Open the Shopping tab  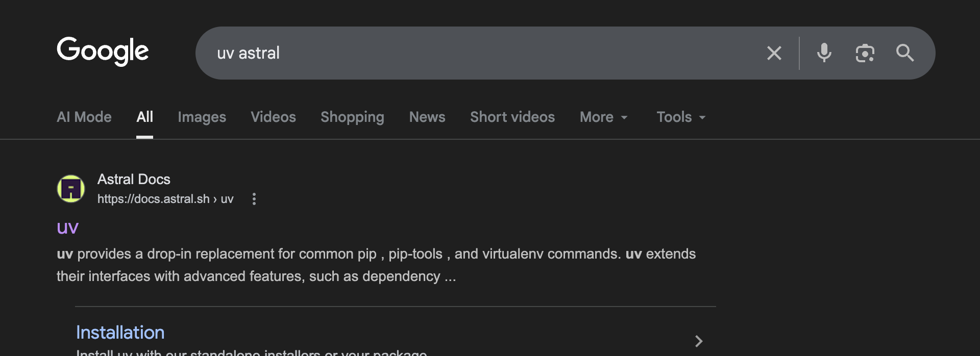[352, 117]
